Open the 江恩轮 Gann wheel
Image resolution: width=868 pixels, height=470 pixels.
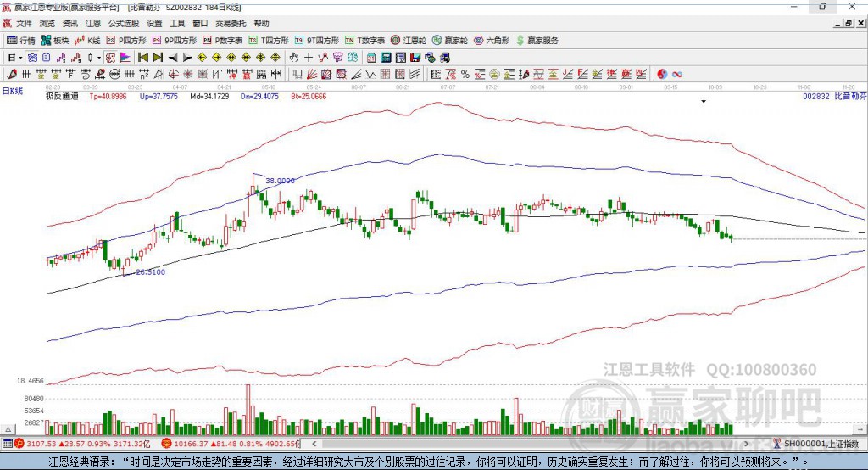(409, 41)
